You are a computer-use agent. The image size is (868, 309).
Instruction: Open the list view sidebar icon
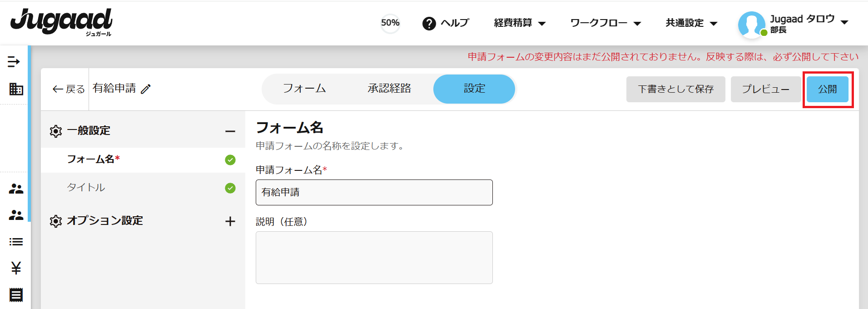[x=16, y=242]
